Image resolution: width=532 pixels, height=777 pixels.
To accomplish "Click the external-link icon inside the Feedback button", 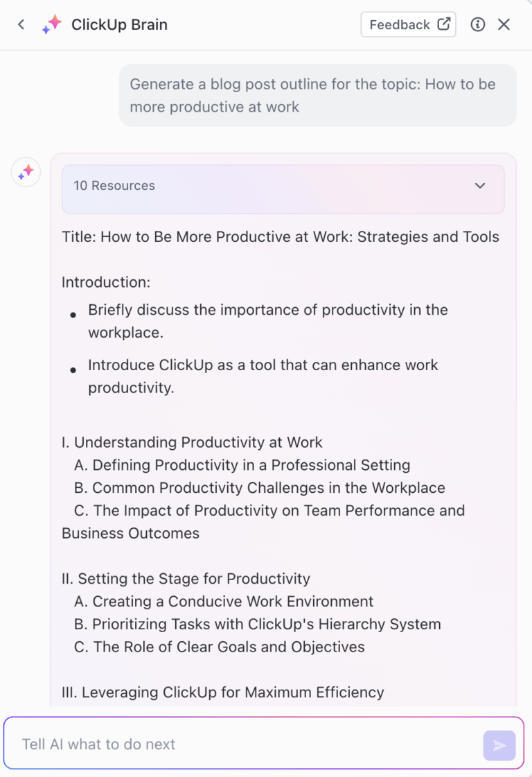I will (x=445, y=24).
